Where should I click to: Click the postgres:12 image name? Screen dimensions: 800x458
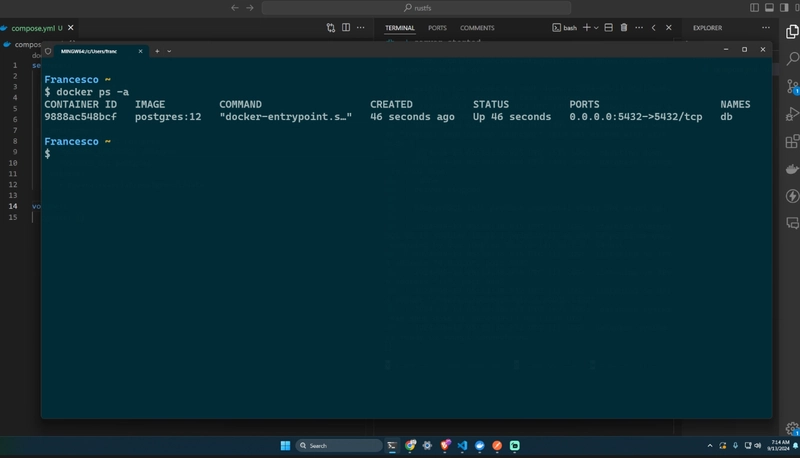point(168,117)
